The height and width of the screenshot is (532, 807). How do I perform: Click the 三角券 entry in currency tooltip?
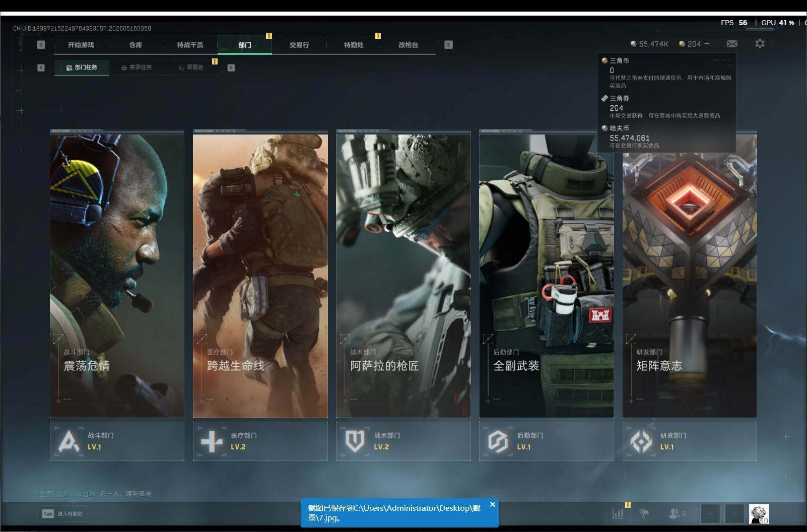coord(666,107)
